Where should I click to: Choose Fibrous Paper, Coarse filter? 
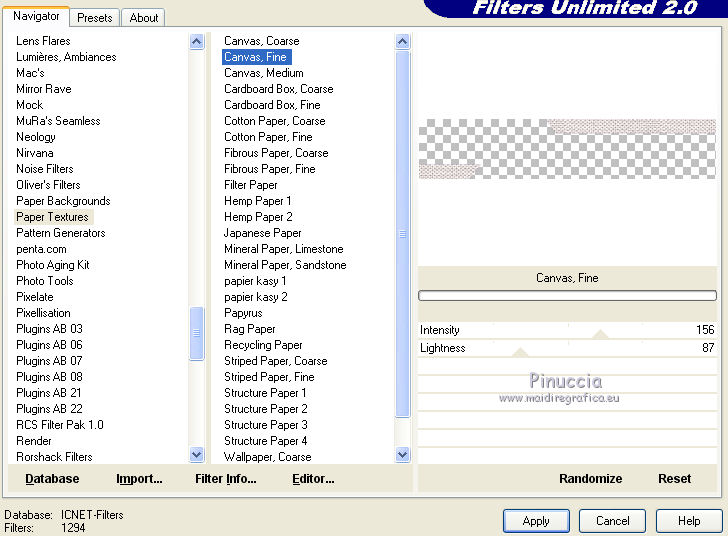click(x=276, y=153)
